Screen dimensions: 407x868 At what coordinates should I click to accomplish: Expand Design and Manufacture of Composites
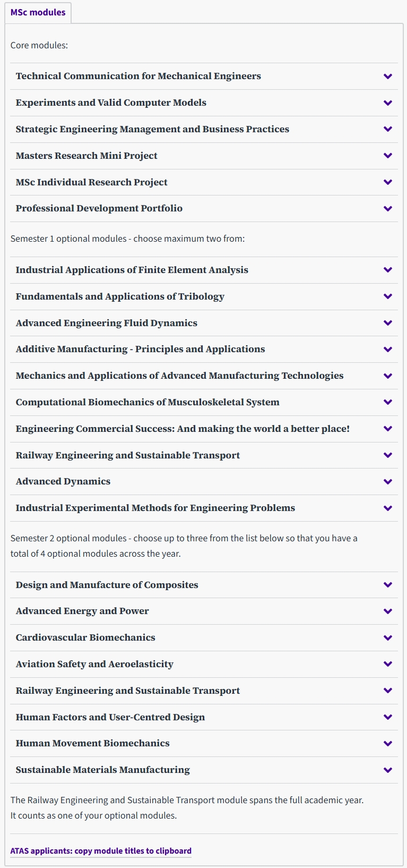[x=107, y=585]
